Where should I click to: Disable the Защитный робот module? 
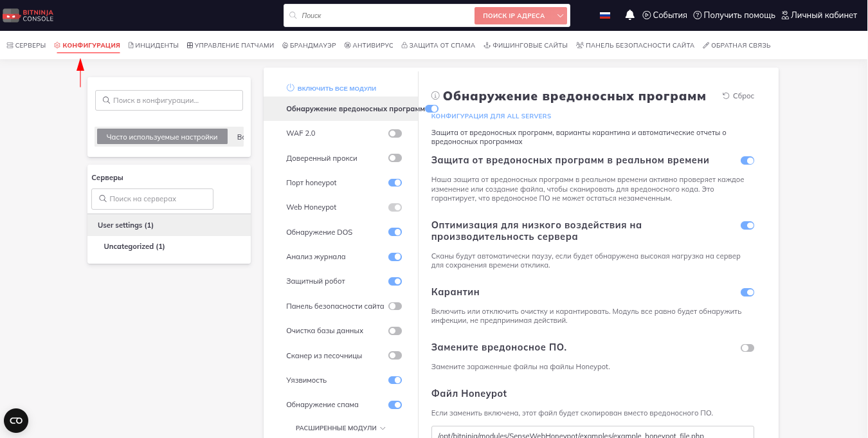[x=395, y=281]
